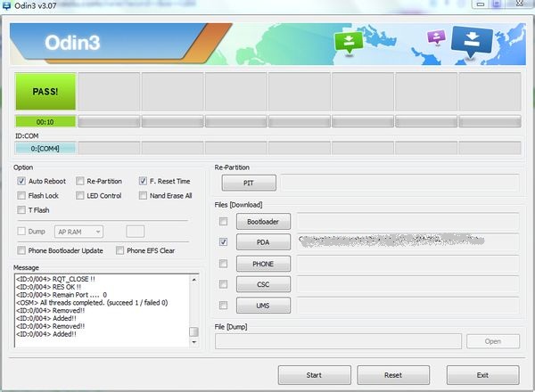Click the green PASS! status box
The height and width of the screenshot is (392, 535).
(x=45, y=92)
